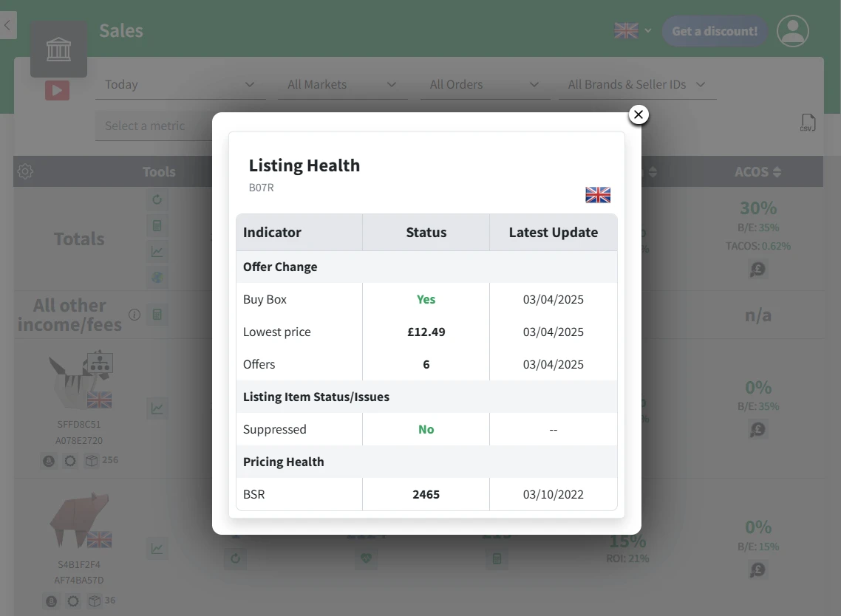Expand the All Markets dropdown

(x=342, y=85)
